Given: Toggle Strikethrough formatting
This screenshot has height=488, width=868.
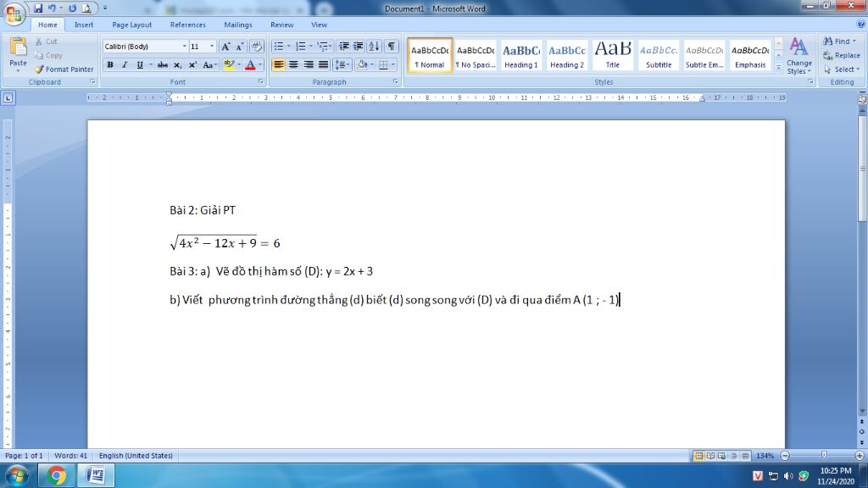Looking at the screenshot, I should tap(162, 64).
